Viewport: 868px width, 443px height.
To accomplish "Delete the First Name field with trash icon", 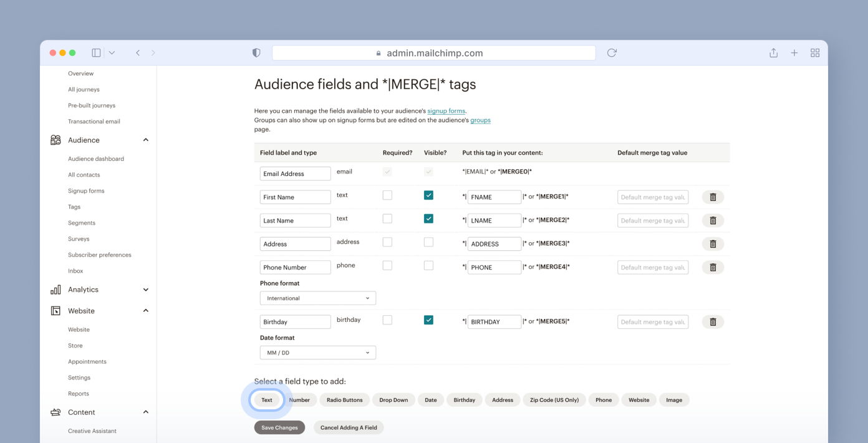I will [713, 197].
